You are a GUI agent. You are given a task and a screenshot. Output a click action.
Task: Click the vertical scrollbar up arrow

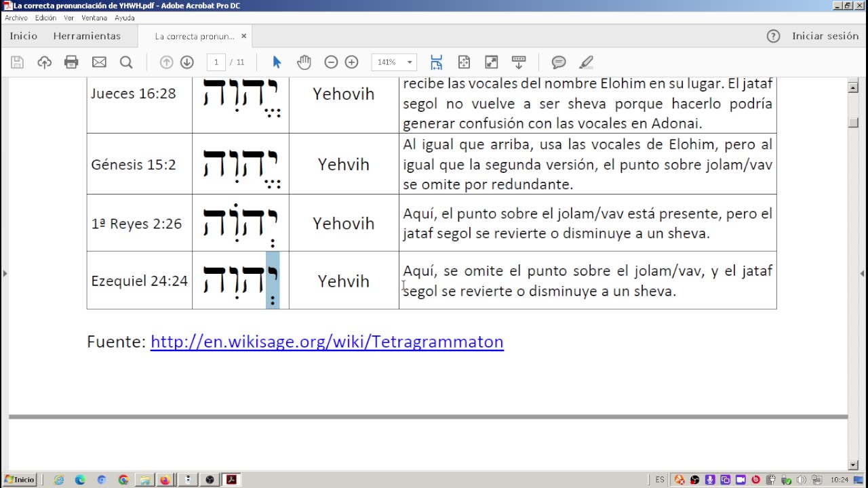tap(854, 87)
